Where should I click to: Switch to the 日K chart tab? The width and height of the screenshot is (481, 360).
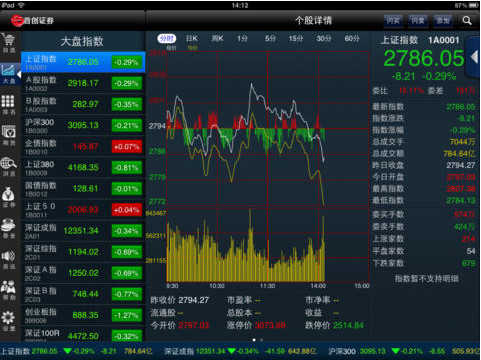pyautogui.click(x=192, y=39)
